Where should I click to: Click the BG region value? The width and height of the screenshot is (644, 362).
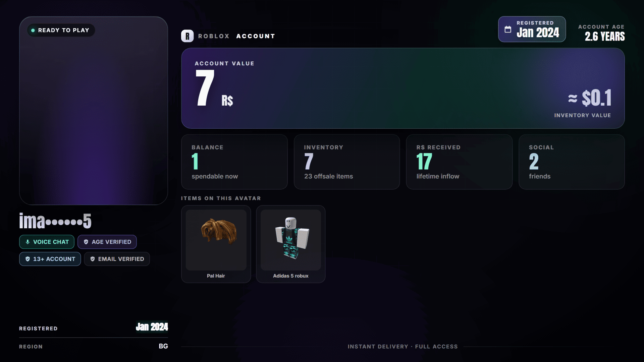pyautogui.click(x=163, y=346)
